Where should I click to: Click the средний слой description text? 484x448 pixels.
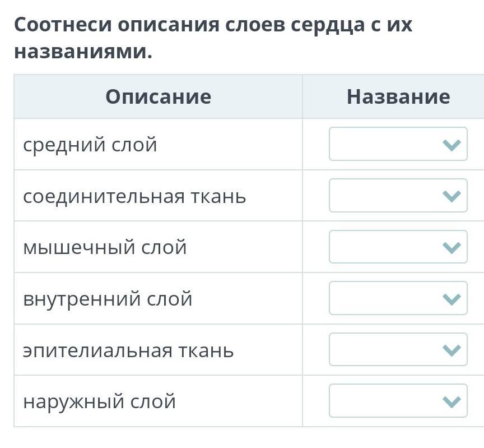(x=90, y=145)
